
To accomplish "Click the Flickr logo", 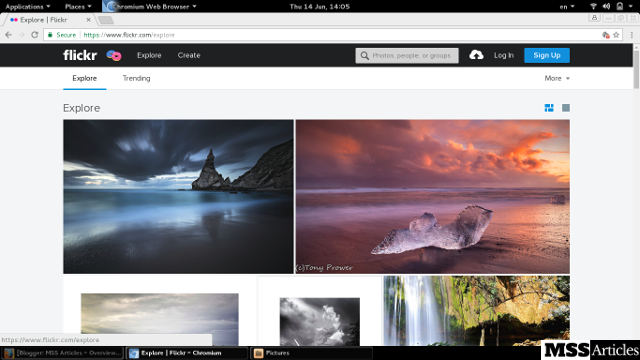I will pyautogui.click(x=80, y=55).
